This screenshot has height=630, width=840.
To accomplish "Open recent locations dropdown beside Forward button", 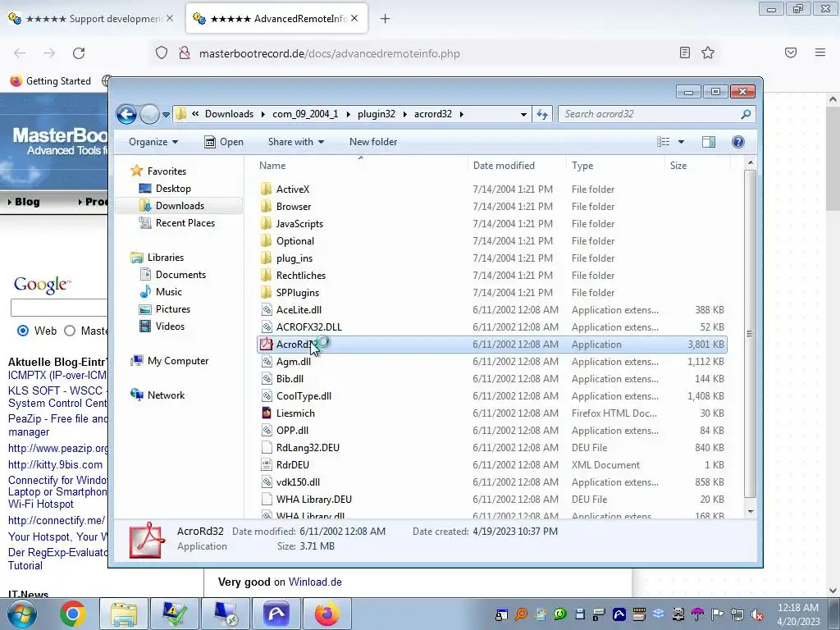I will 166,114.
